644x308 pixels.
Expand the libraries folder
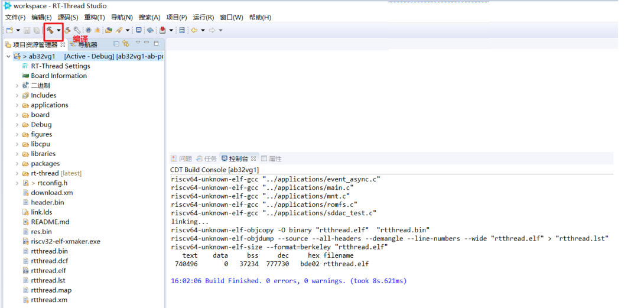pyautogui.click(x=17, y=154)
